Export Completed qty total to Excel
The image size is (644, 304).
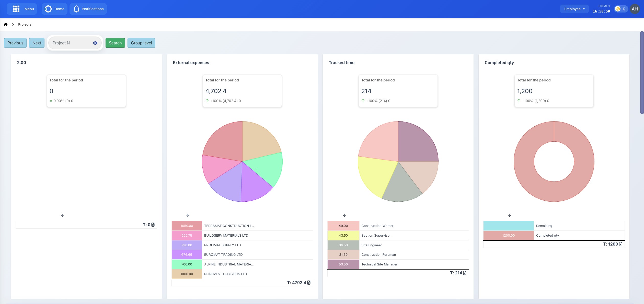click(620, 244)
